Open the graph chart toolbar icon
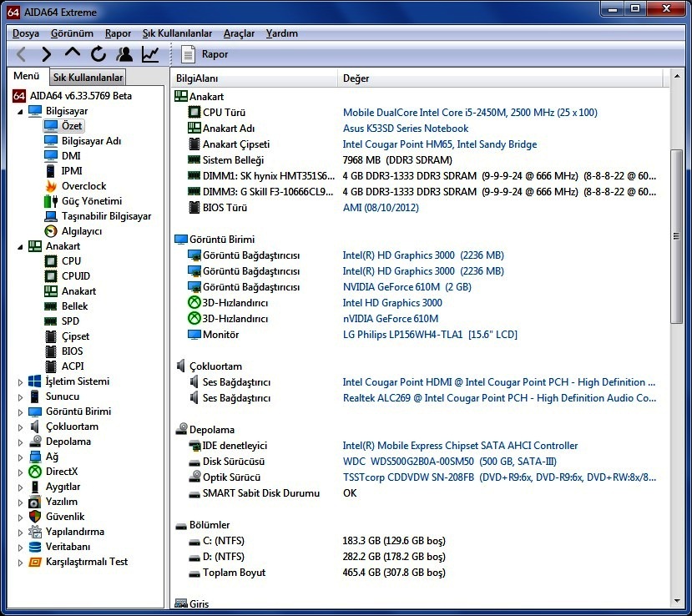The height and width of the screenshot is (616, 692). [150, 53]
